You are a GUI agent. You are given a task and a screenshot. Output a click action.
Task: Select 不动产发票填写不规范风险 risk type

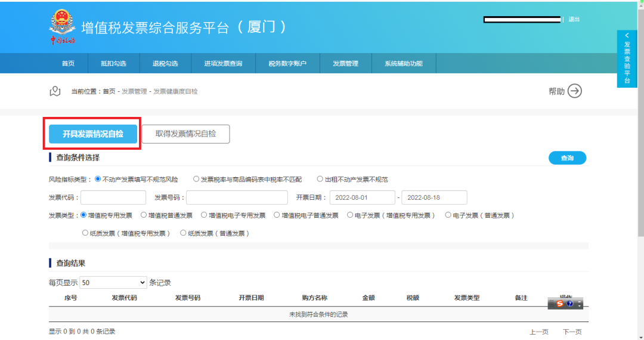click(98, 179)
